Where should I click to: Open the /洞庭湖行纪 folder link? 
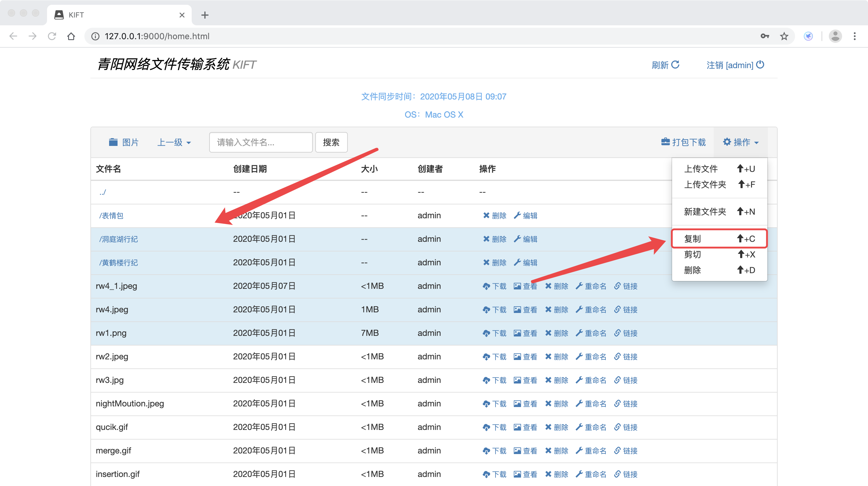point(118,239)
